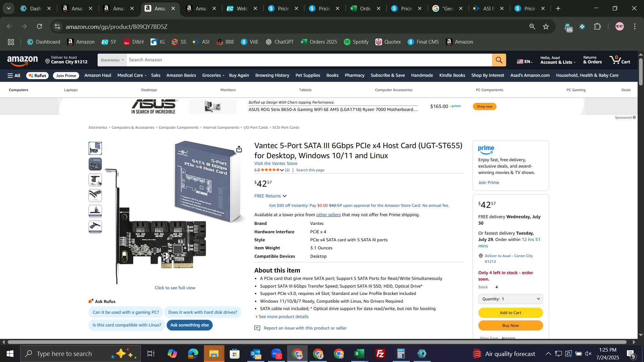
Task: Open the Final CMS bookmark
Action: point(423,42)
